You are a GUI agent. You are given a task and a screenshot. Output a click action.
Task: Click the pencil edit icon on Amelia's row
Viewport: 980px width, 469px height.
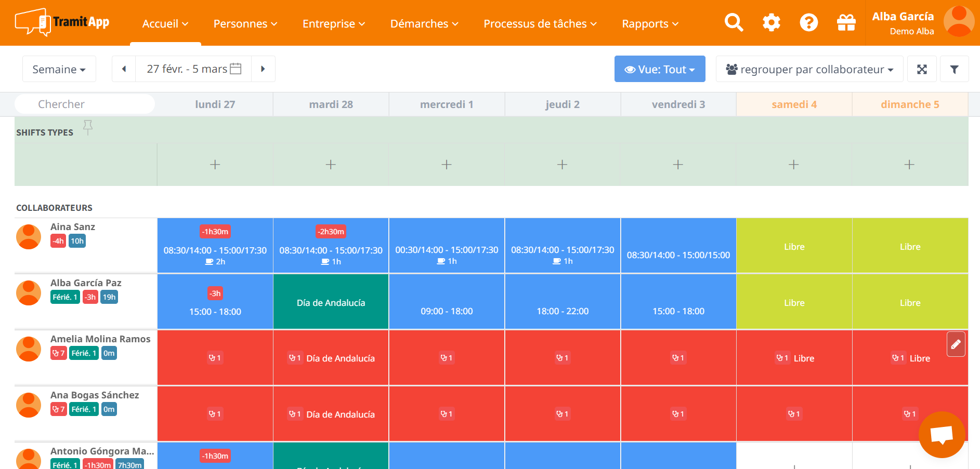956,344
